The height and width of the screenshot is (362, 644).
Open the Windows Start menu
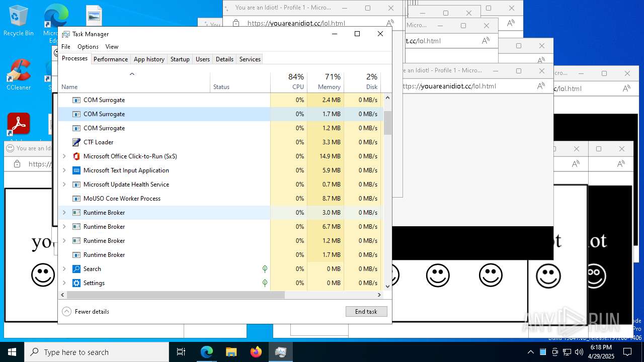pos(12,352)
